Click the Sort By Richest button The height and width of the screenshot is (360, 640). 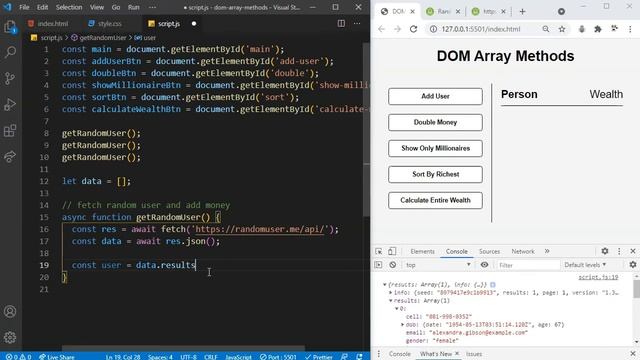point(435,174)
